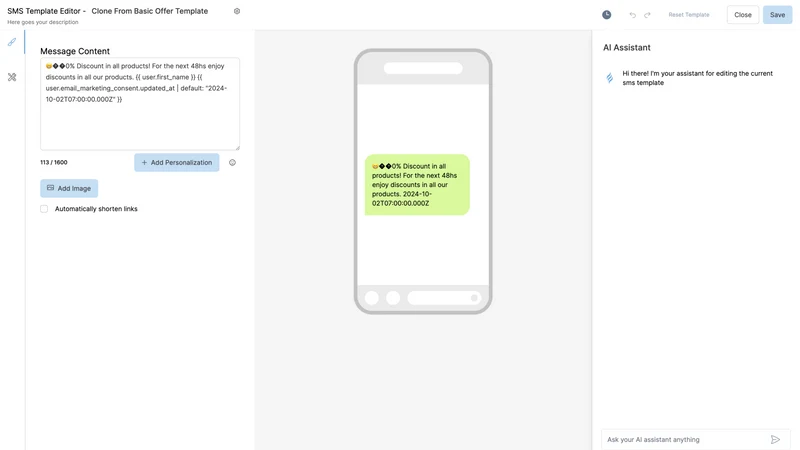This screenshot has width=800, height=450.
Task: Click the template name Clone From Basic Offer Template
Action: 149,11
